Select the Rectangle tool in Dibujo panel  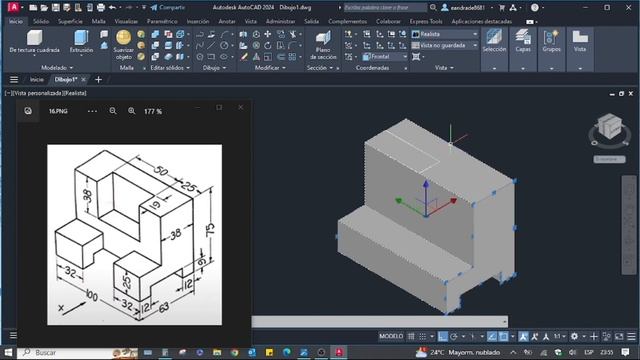(x=211, y=57)
